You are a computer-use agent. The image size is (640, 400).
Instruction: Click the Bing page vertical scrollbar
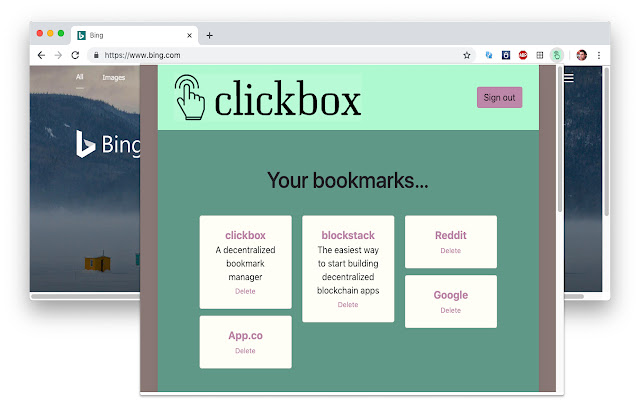pos(607,142)
